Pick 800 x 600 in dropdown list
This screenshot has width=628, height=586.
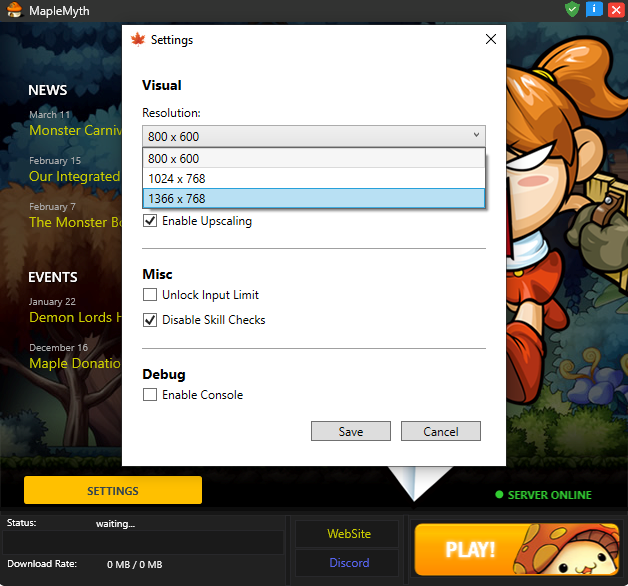click(x=314, y=159)
